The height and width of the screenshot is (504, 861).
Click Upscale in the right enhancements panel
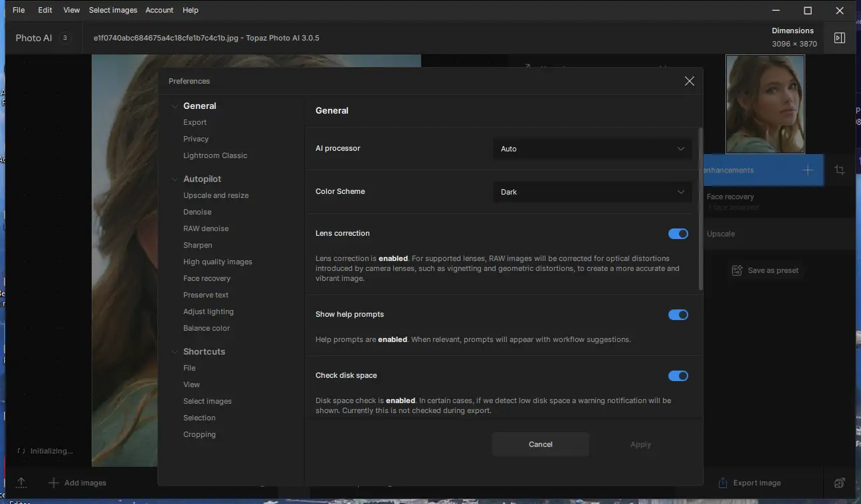pos(721,234)
